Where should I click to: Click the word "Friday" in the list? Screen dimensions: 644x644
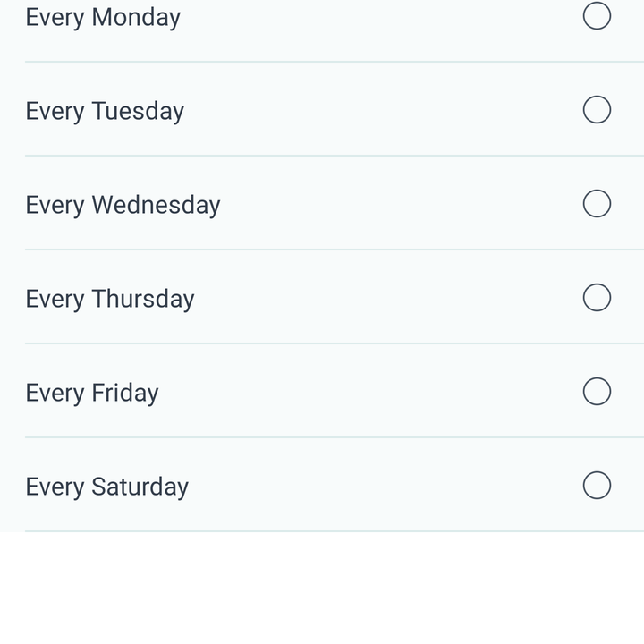pos(125,394)
